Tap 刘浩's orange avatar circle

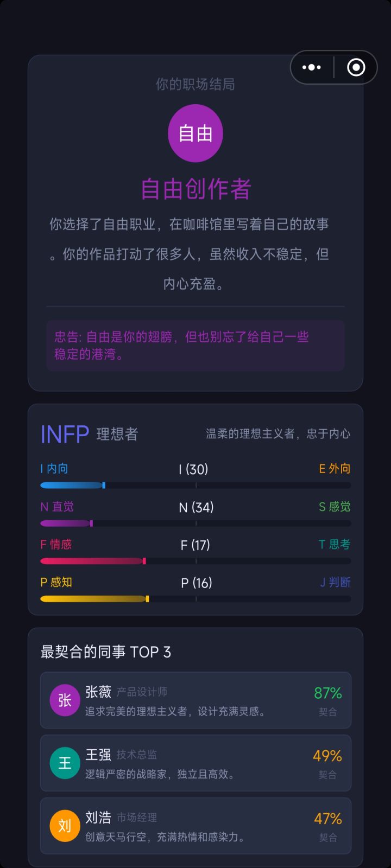coord(65,826)
